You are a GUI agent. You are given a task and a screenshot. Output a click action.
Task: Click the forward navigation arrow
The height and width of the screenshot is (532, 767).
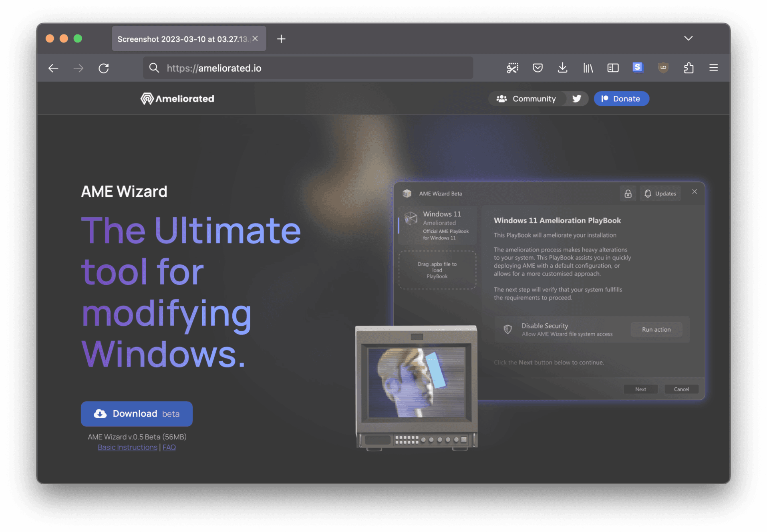79,68
